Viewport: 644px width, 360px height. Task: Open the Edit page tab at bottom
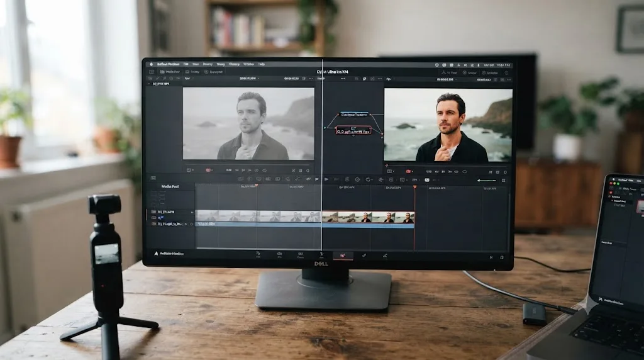pyautogui.click(x=301, y=255)
